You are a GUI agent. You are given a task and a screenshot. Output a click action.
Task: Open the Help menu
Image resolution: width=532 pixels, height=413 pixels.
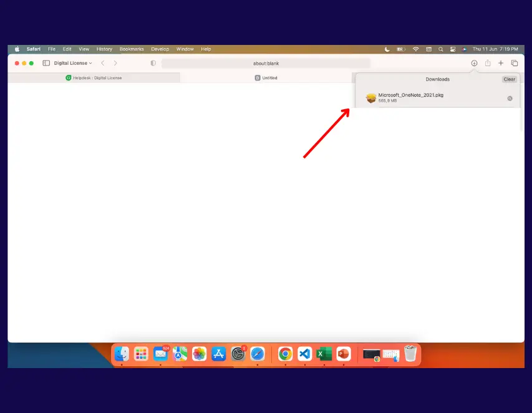(206, 49)
